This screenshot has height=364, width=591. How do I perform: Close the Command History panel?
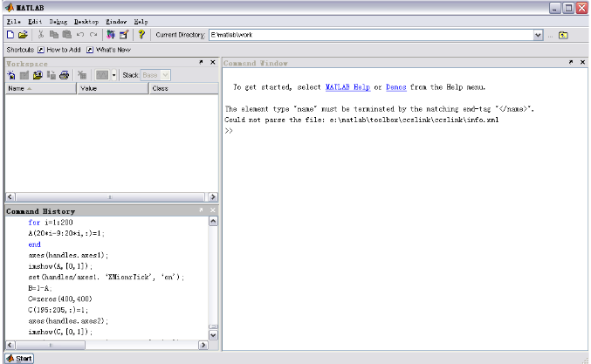point(213,209)
